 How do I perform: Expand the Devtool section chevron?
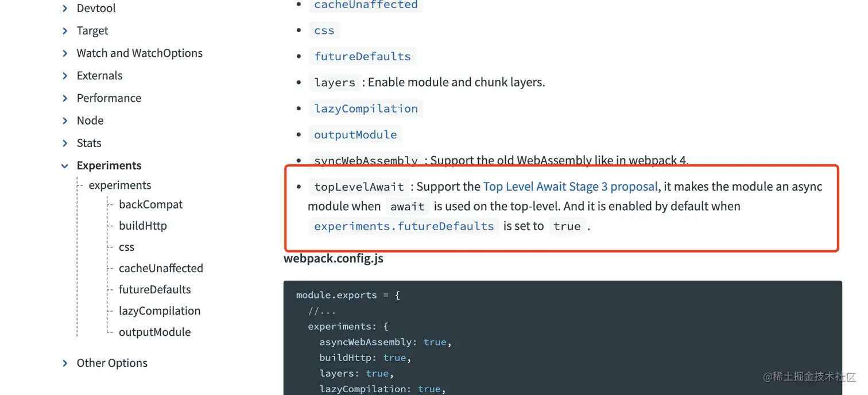pyautogui.click(x=65, y=8)
